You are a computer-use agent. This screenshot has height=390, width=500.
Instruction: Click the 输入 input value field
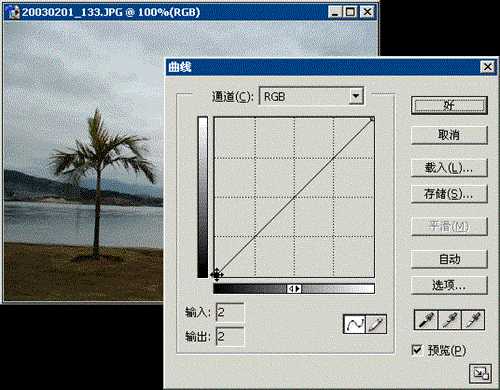[x=230, y=313]
